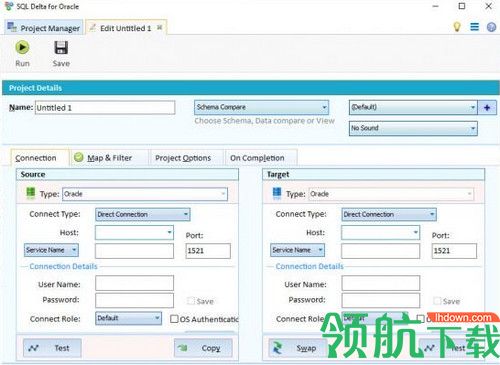Switch to Map & Filter tab

pyautogui.click(x=109, y=158)
